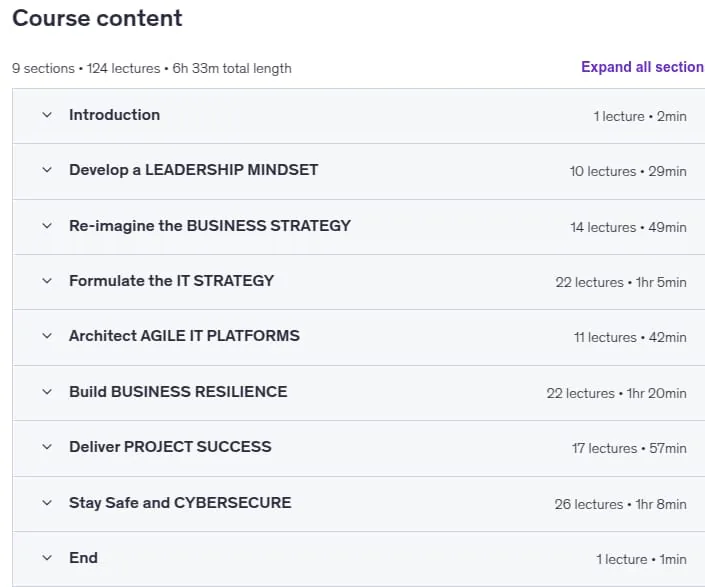Image resolution: width=705 pixels, height=587 pixels.
Task: Click Expand all sections link
Action: pyautogui.click(x=643, y=67)
